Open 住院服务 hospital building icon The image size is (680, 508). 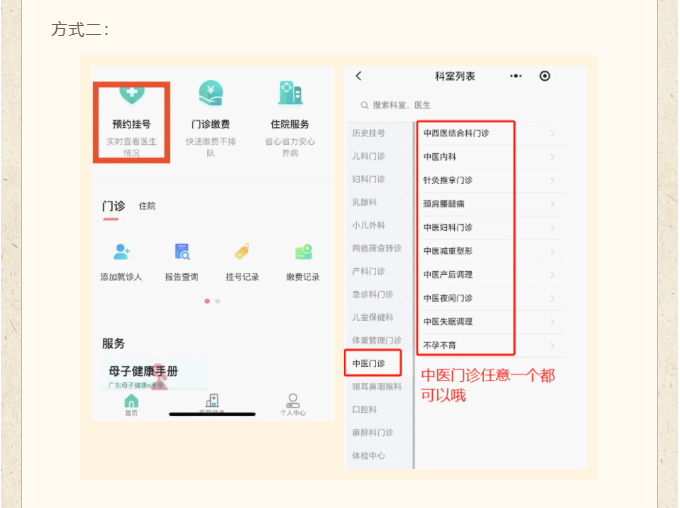coord(290,94)
